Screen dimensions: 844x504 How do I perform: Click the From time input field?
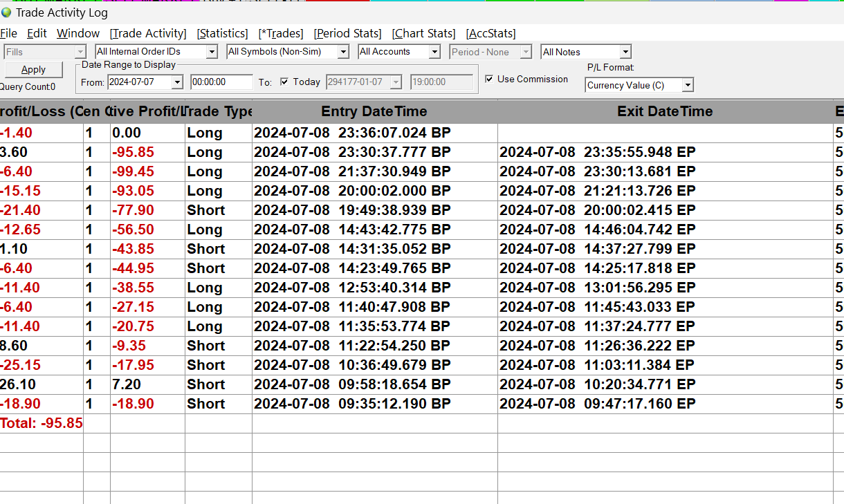click(221, 82)
